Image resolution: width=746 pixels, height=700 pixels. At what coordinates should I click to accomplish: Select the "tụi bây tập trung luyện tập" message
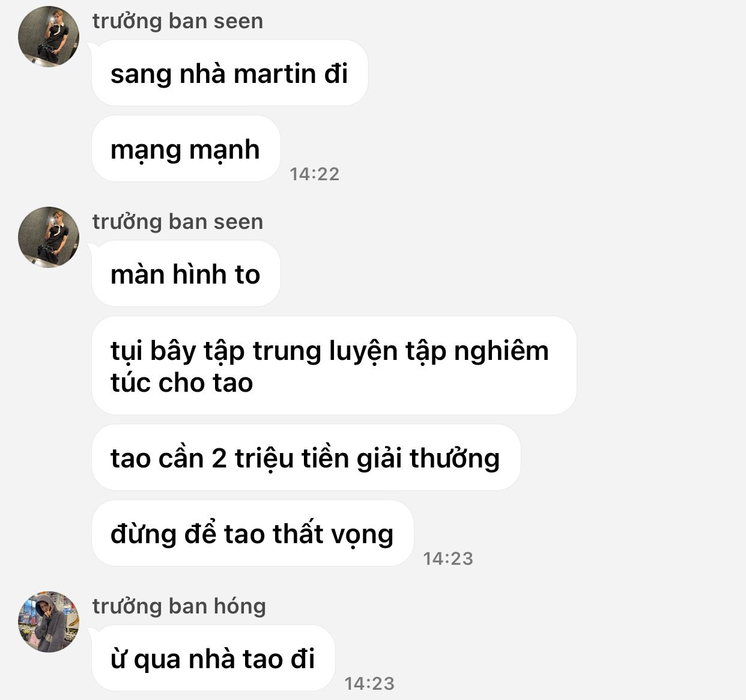coord(334,366)
